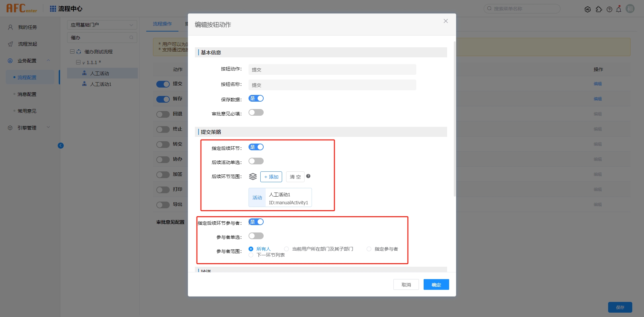Enable the 回退 action switch
Image resolution: width=644 pixels, height=317 pixels.
click(x=163, y=114)
